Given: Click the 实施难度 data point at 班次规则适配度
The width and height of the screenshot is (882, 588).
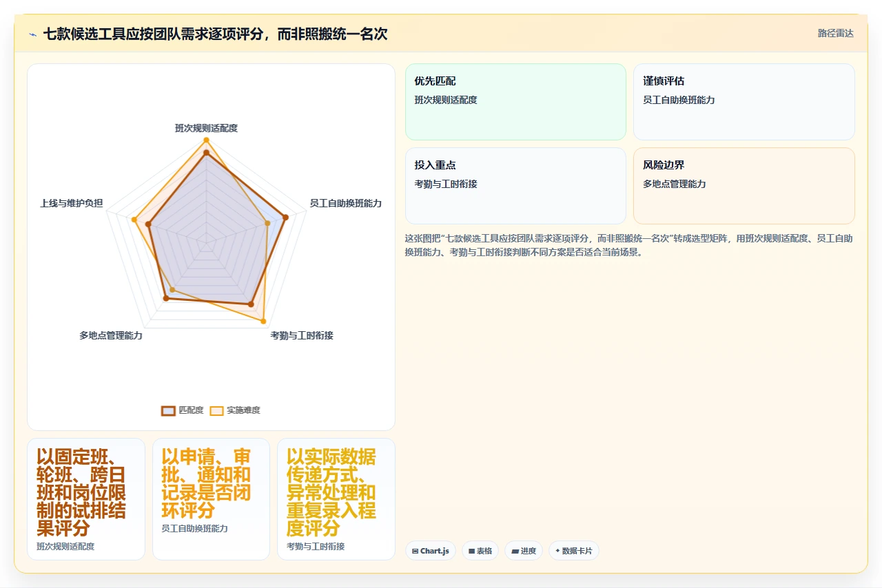Looking at the screenshot, I should click(206, 140).
